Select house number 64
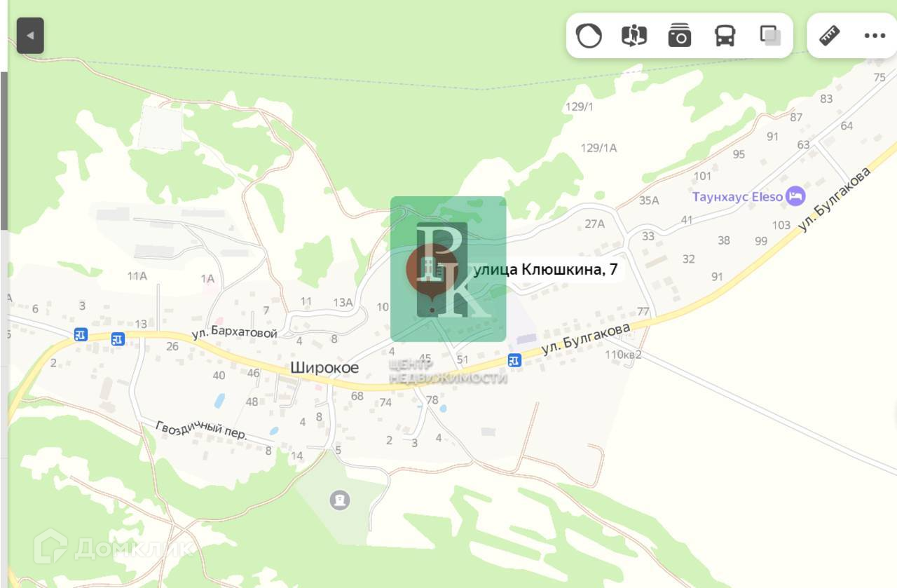 tap(847, 126)
